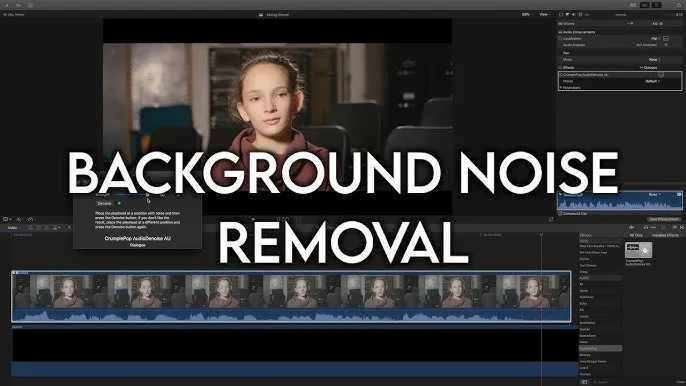The height and width of the screenshot is (386, 686).
Task: Click the Index button in timeline
Action: coord(12,228)
